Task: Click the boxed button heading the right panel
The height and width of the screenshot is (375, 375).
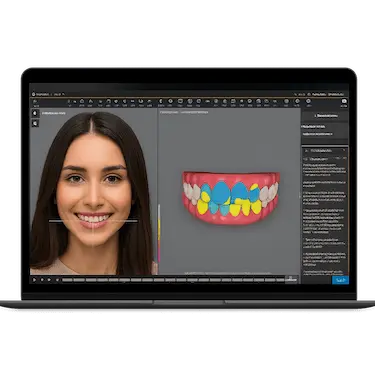Action: [326, 116]
